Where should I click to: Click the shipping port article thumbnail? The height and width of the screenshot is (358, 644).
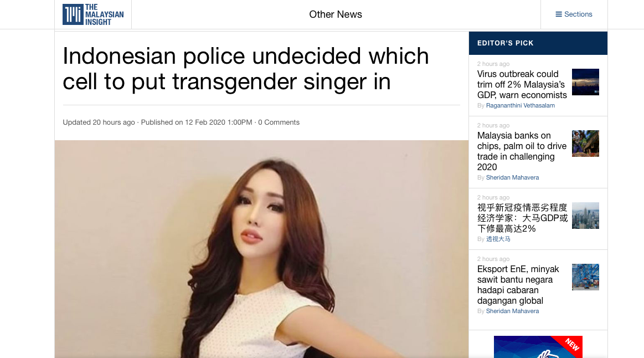[585, 277]
